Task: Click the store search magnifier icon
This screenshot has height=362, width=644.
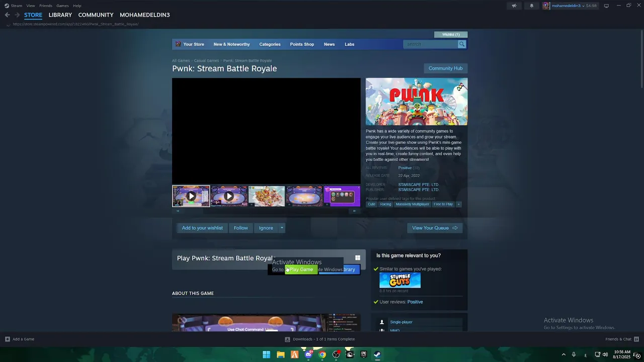Action: 461,44
